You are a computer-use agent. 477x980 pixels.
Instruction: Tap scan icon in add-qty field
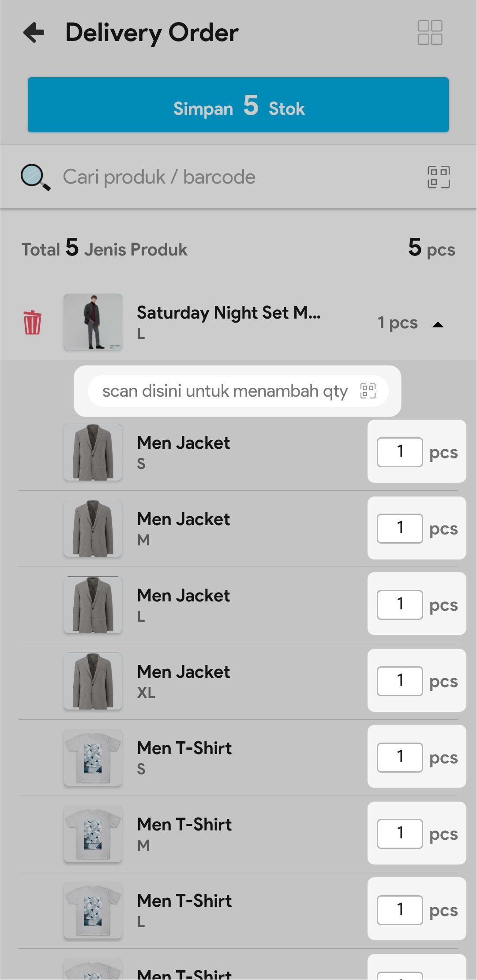[x=368, y=391]
